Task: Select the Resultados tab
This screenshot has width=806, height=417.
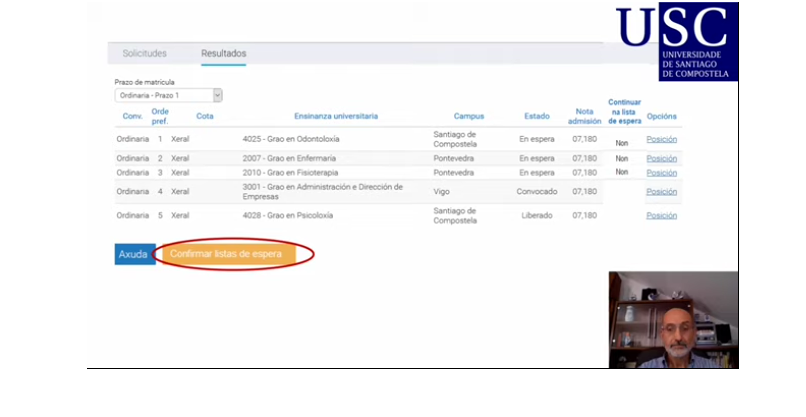Action: pyautogui.click(x=224, y=53)
